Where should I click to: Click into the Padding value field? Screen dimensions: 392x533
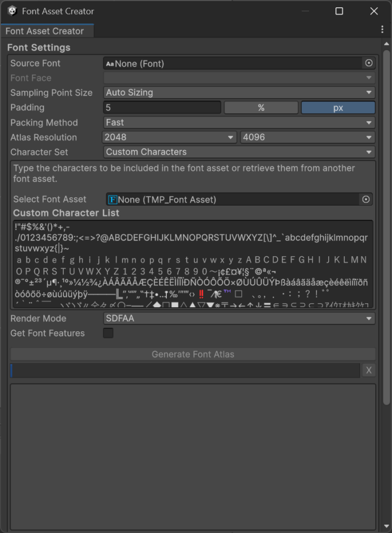click(x=162, y=108)
